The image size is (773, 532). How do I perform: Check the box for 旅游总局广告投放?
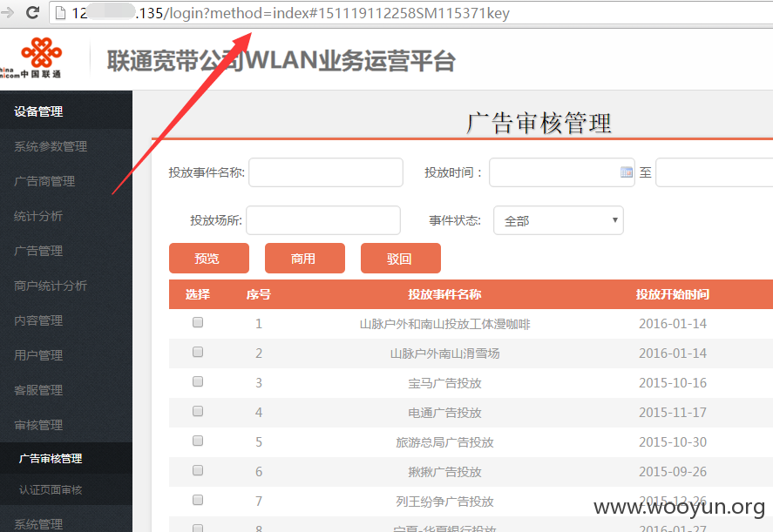198,441
